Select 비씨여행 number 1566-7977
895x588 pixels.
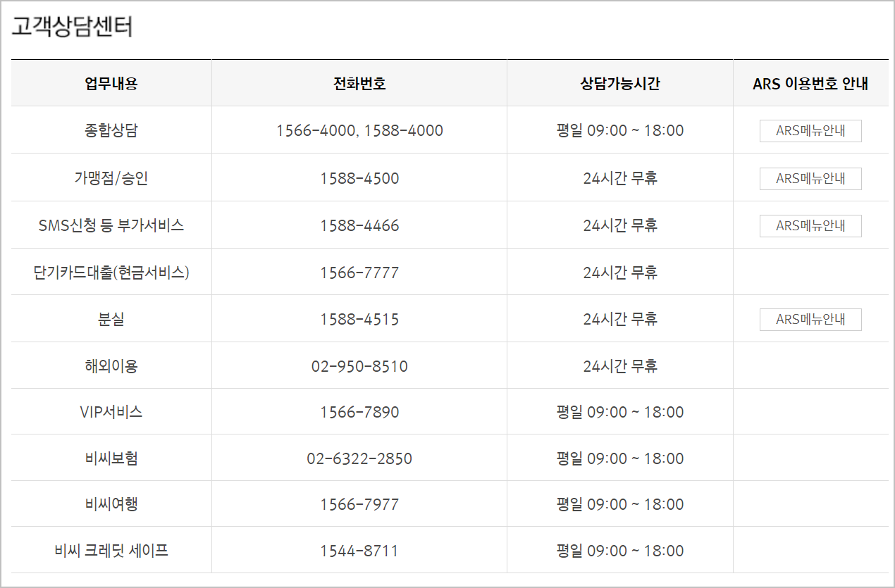click(x=359, y=504)
